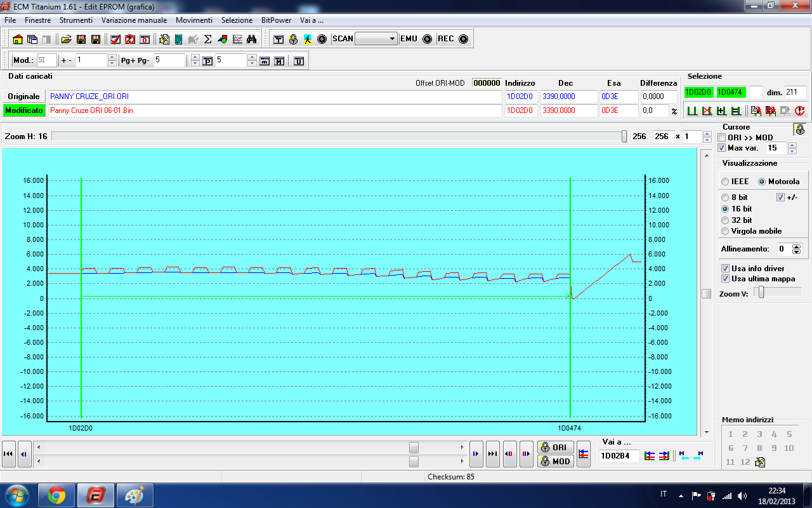Viewport: 812px width, 508px height.
Task: Increase Allineamento value with up arrow
Action: pos(797,246)
